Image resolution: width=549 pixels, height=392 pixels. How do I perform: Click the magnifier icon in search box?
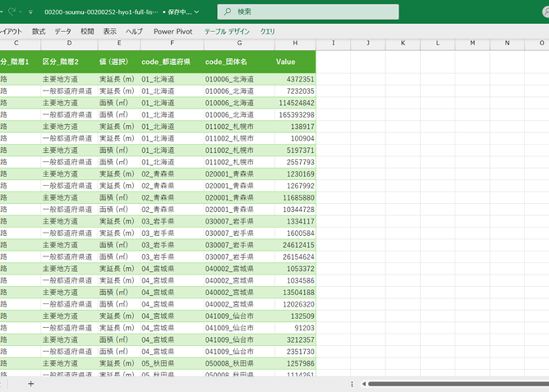coord(228,11)
